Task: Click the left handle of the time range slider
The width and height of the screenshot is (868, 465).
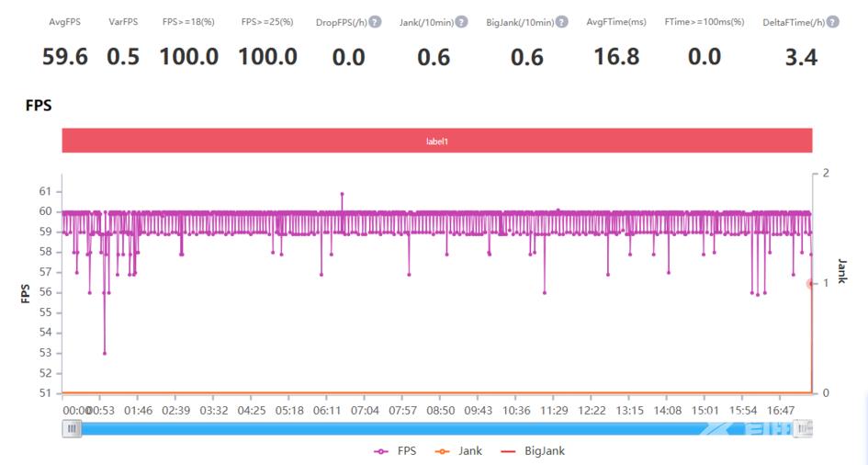Action: pyautogui.click(x=72, y=427)
